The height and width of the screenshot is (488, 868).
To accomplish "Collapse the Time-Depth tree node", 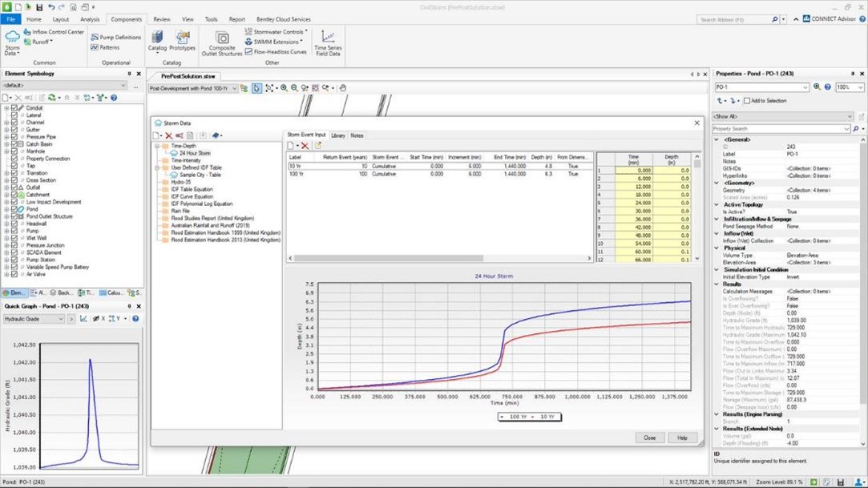I will pyautogui.click(x=157, y=147).
